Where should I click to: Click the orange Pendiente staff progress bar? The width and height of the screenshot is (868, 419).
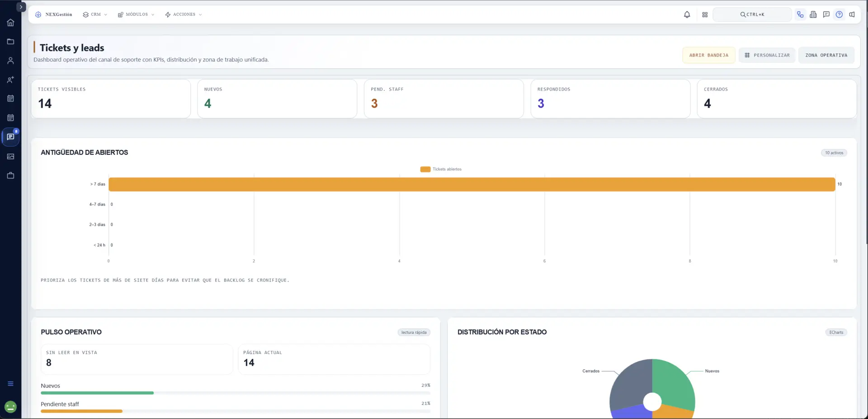coord(81,411)
